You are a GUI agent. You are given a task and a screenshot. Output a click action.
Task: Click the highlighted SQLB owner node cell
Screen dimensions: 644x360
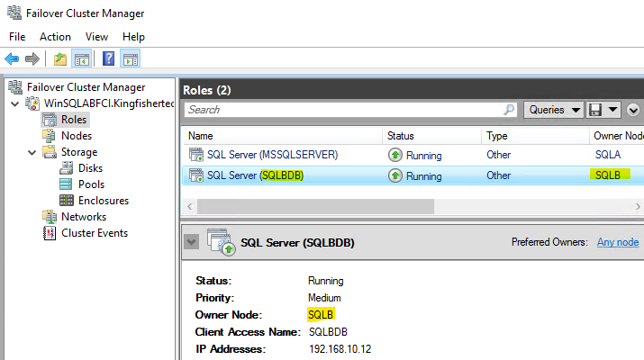coord(608,175)
